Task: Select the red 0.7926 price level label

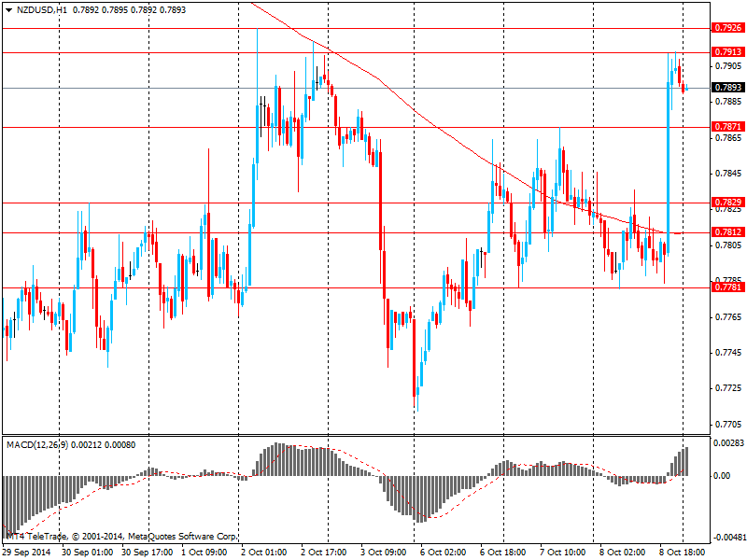Action: coord(727,28)
